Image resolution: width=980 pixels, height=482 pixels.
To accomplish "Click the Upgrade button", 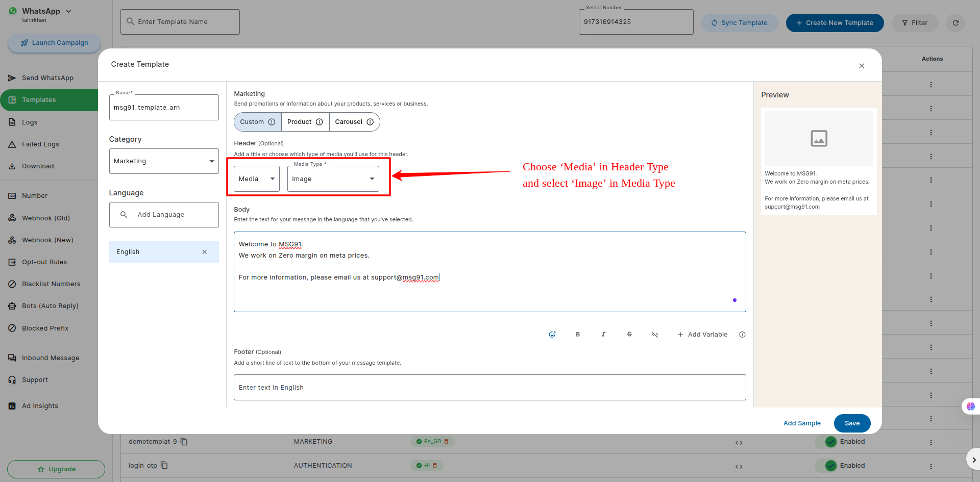I will 56,469.
